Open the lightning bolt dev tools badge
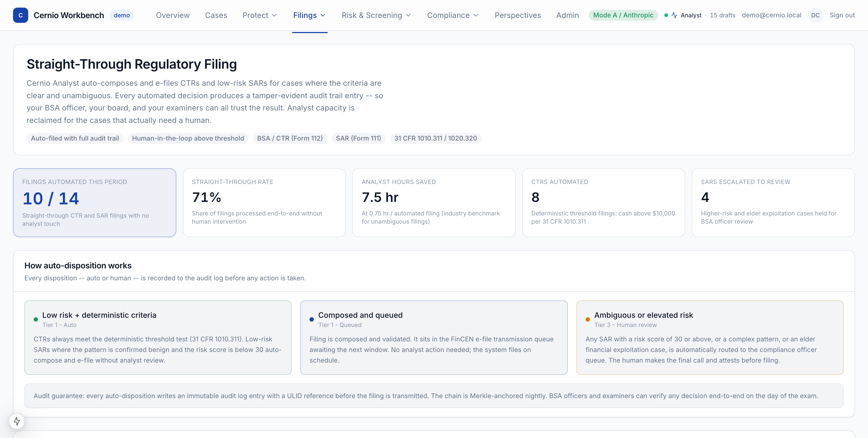The image size is (868, 438). (17, 421)
